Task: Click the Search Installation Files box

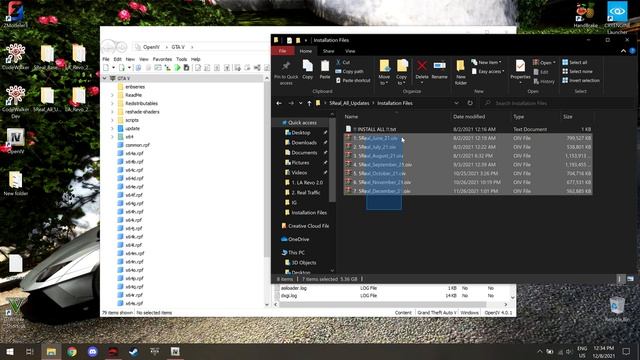Action: click(556, 103)
